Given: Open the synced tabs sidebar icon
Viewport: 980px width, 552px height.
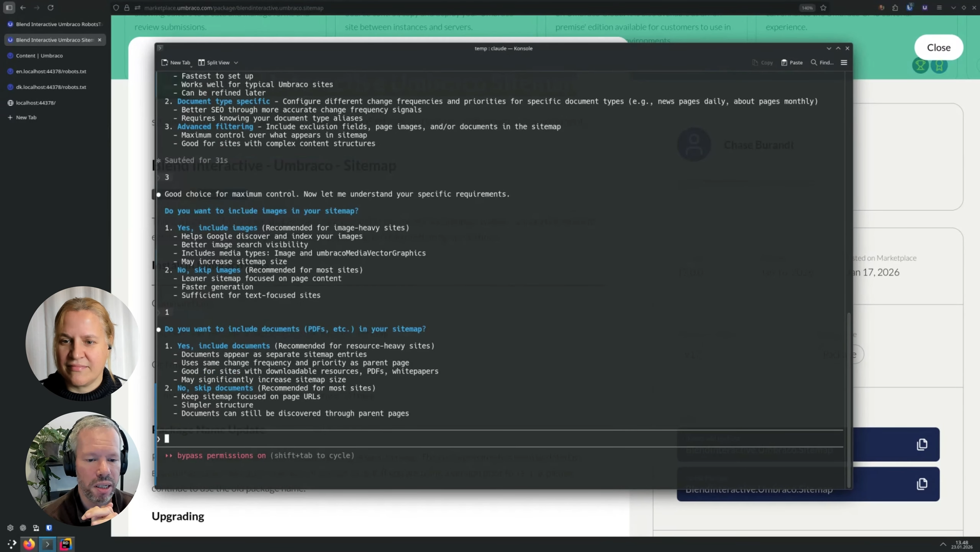Looking at the screenshot, I should point(36,528).
